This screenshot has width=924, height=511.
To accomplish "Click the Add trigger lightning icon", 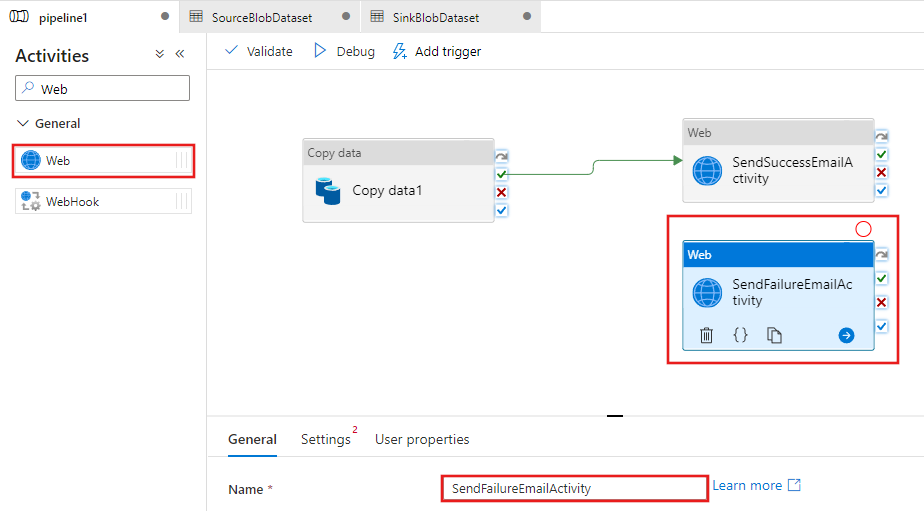I will (400, 51).
